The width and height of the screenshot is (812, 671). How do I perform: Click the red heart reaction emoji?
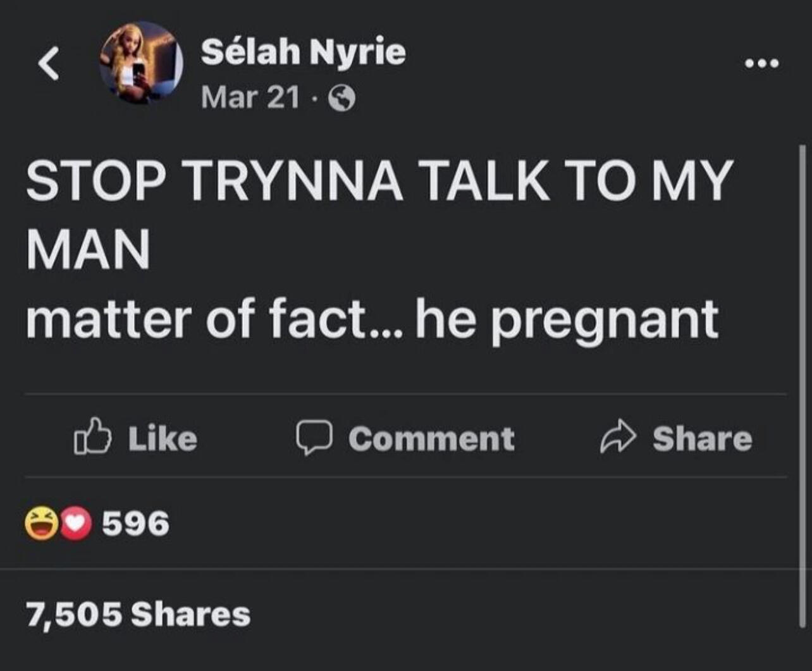(x=75, y=524)
